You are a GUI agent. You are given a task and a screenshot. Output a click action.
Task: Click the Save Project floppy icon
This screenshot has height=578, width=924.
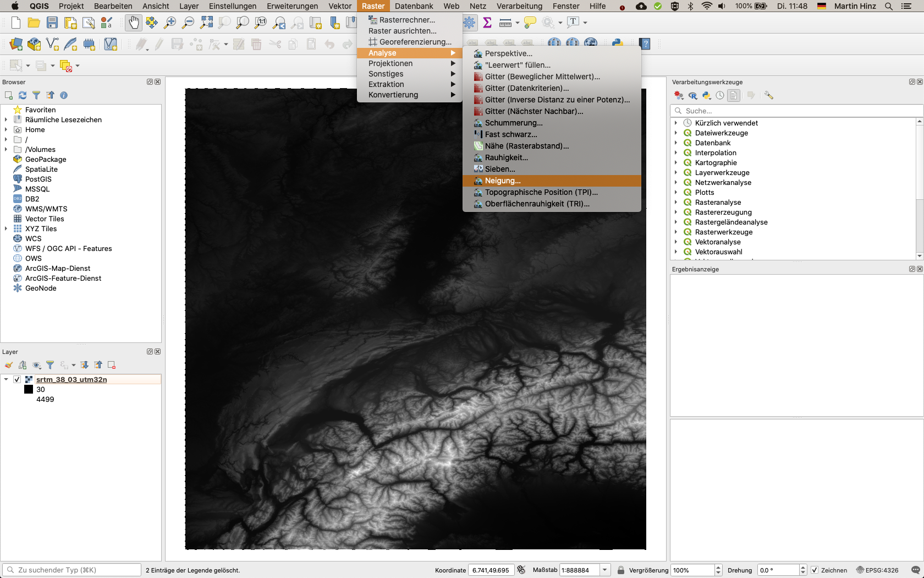[52, 23]
